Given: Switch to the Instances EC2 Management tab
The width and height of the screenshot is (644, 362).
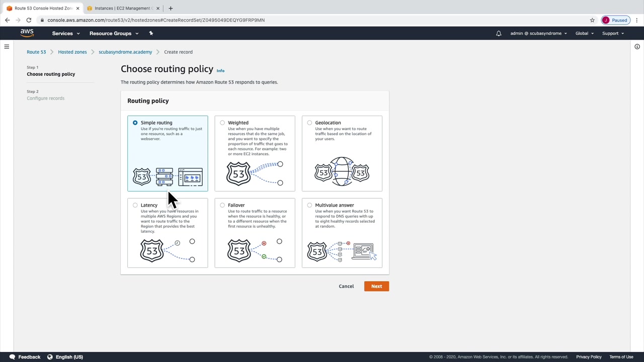Looking at the screenshot, I should (x=123, y=8).
